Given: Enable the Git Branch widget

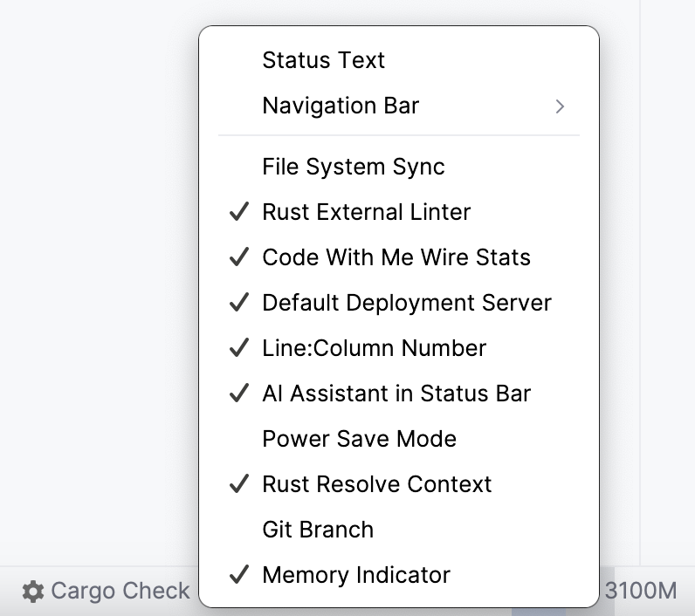Looking at the screenshot, I should tap(318, 530).
